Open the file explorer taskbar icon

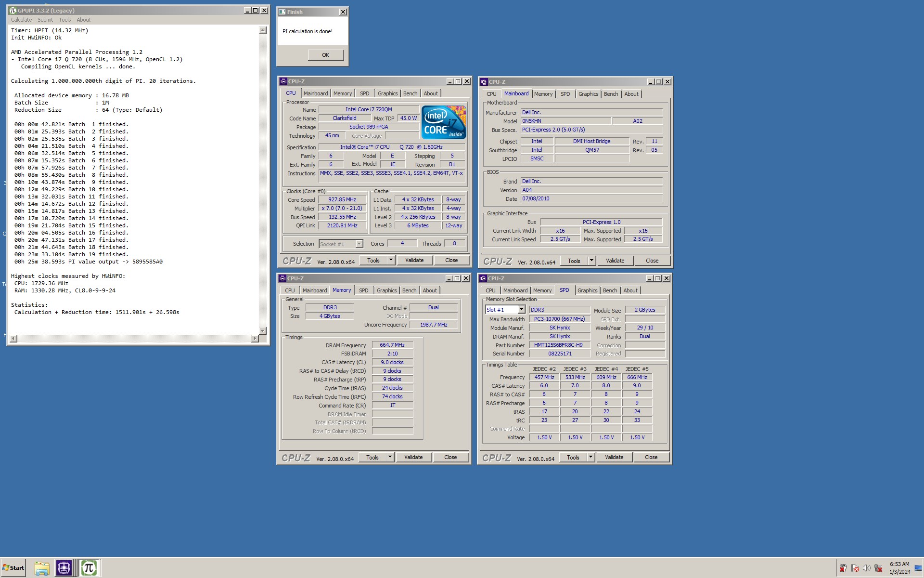pos(42,568)
